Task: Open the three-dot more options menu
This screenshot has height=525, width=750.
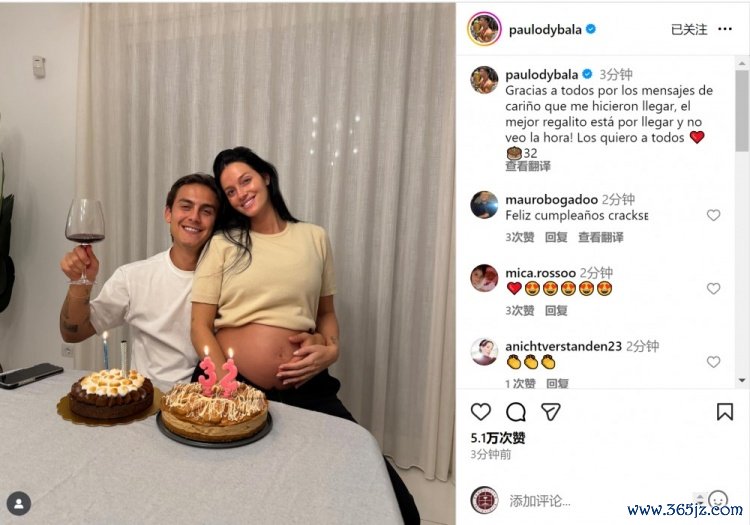Action: (x=725, y=29)
